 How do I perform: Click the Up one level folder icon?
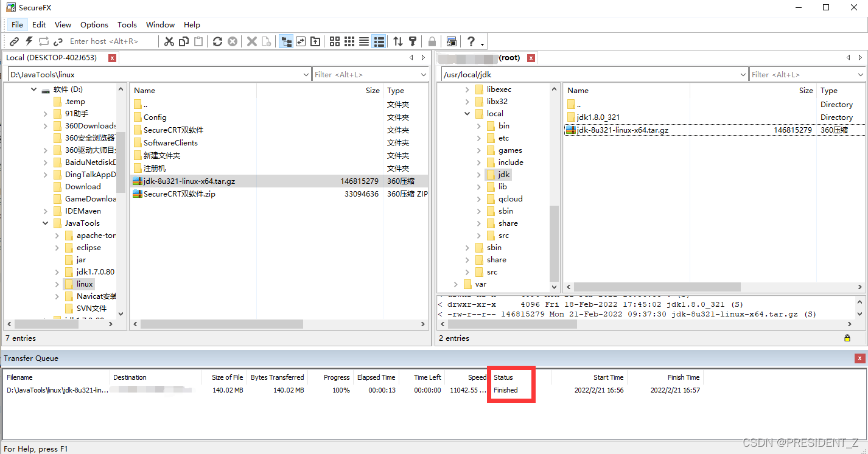pyautogui.click(x=315, y=41)
